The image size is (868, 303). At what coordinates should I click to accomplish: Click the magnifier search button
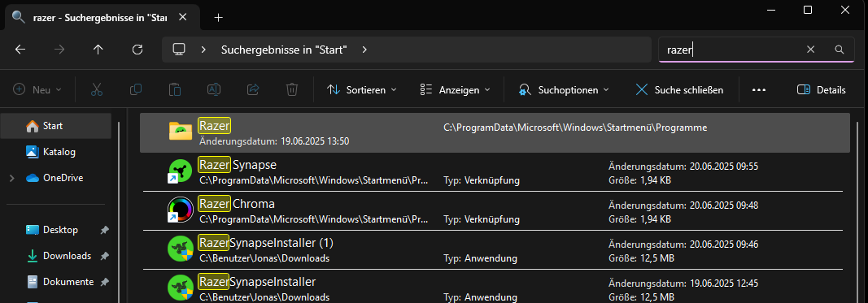[839, 50]
